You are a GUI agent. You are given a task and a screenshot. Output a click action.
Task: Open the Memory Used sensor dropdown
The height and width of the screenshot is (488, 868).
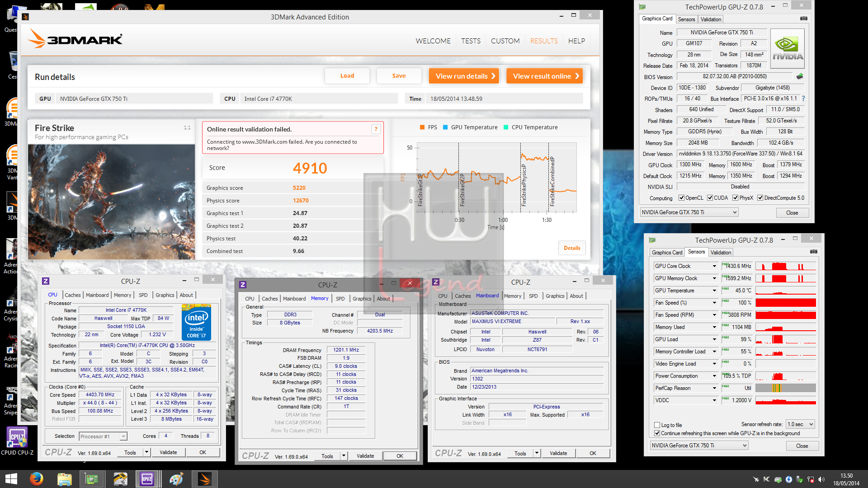pos(715,327)
